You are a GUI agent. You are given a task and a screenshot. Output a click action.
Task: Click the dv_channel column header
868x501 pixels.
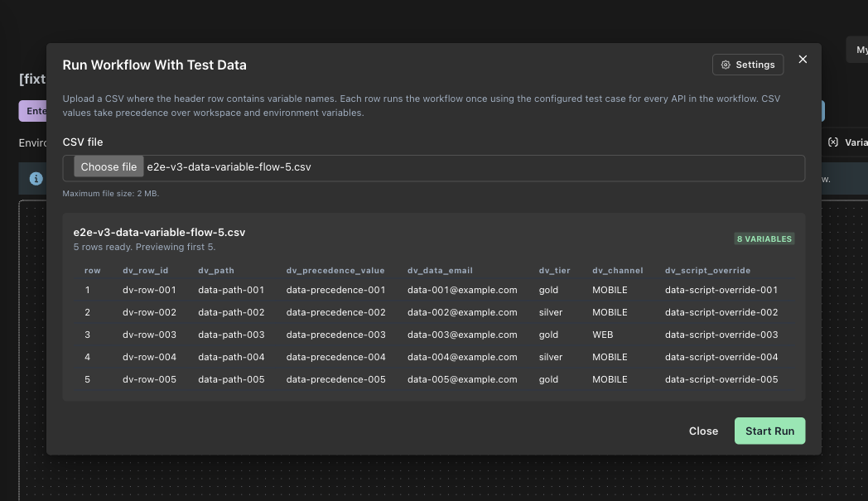pos(617,270)
